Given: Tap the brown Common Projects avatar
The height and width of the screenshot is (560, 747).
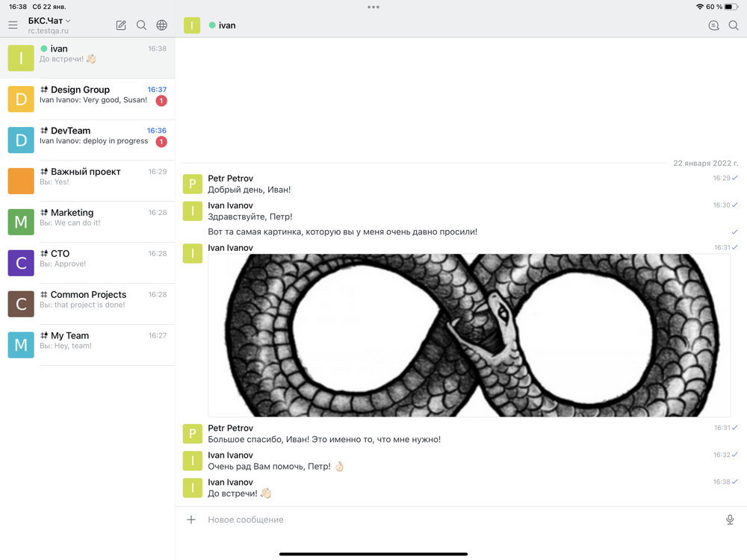Looking at the screenshot, I should (x=21, y=304).
